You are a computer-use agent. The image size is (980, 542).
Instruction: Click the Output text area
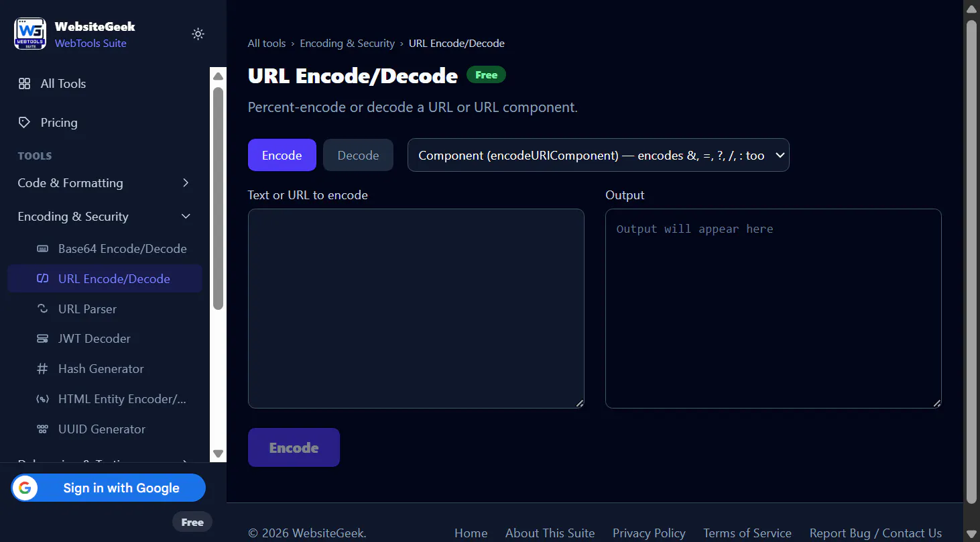[x=773, y=309]
